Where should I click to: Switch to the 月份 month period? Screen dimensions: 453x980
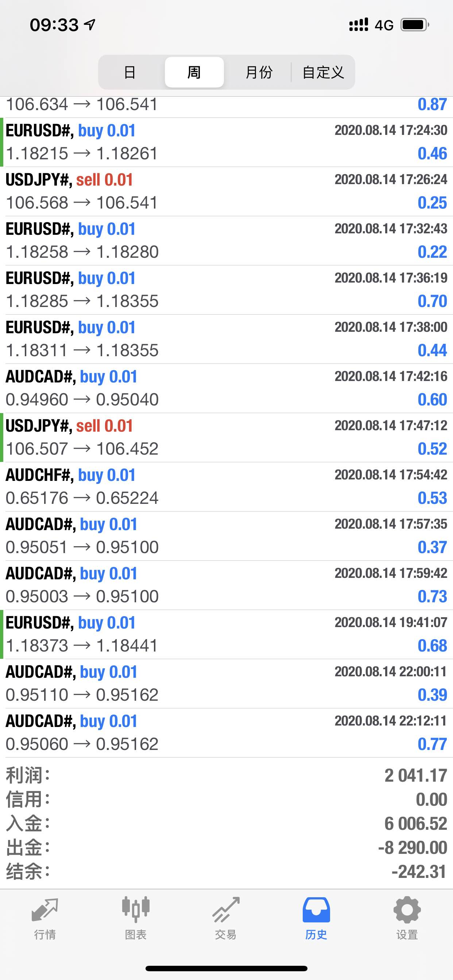click(x=259, y=72)
